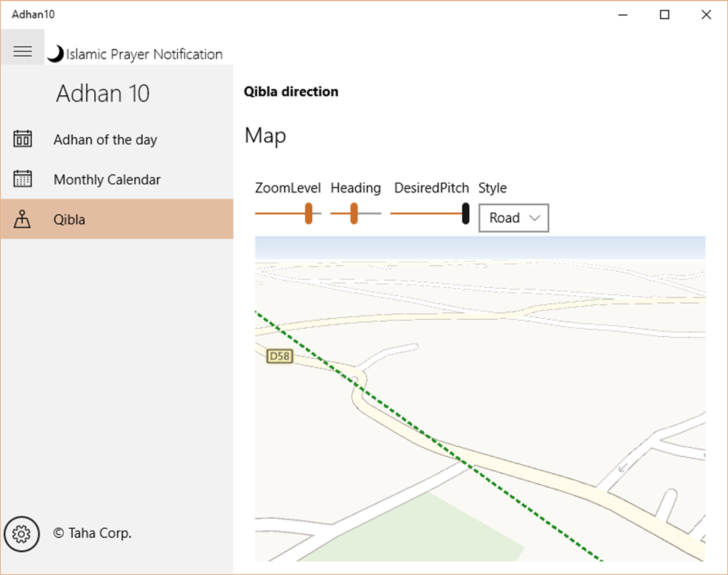Select the Qibla menu item
Viewport: 728px width, 575px height.
click(x=70, y=219)
